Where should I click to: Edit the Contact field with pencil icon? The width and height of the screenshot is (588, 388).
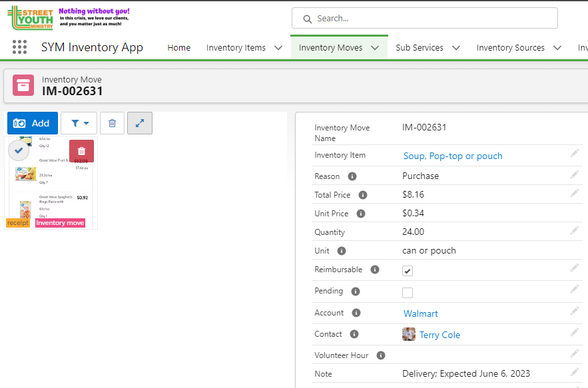pos(575,332)
